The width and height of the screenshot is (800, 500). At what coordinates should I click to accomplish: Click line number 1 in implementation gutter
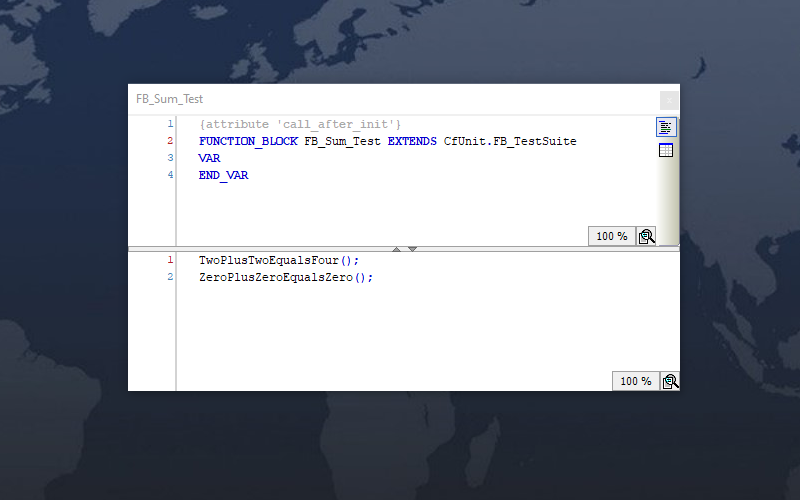point(170,260)
